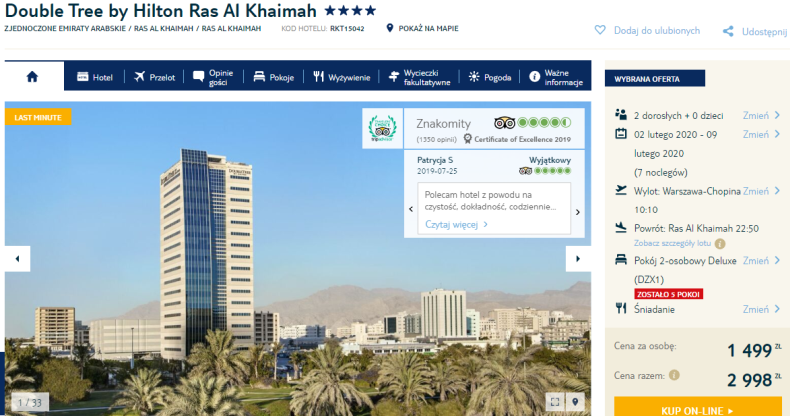Open fullscreen photo view icon

555,401
